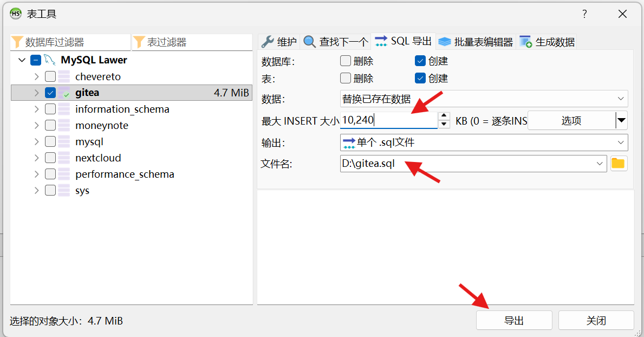Switch to the 查找下一个 tab

click(336, 42)
